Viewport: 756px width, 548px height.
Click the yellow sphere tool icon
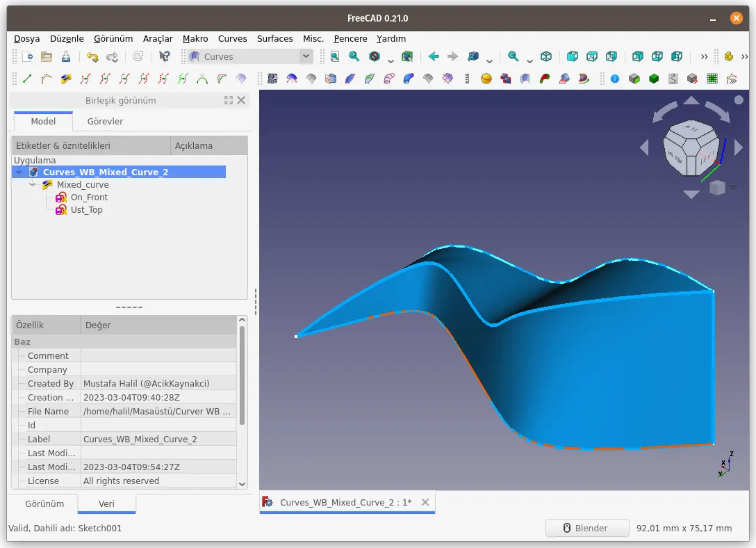(486, 79)
